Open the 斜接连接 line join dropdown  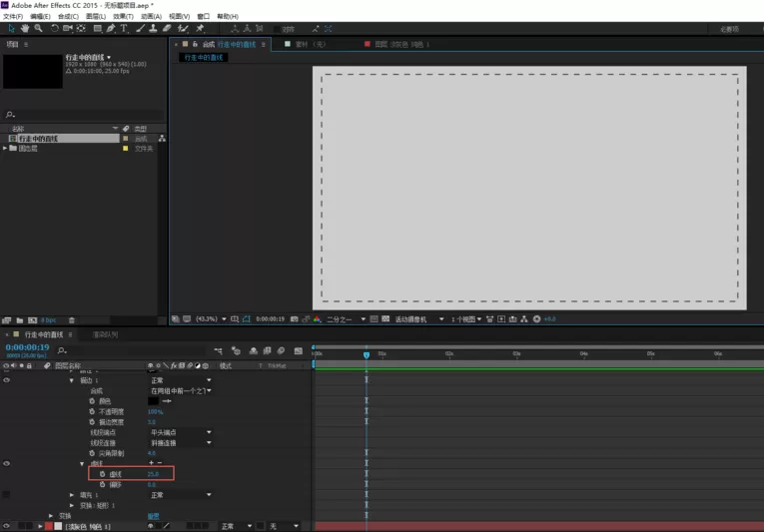tap(181, 443)
